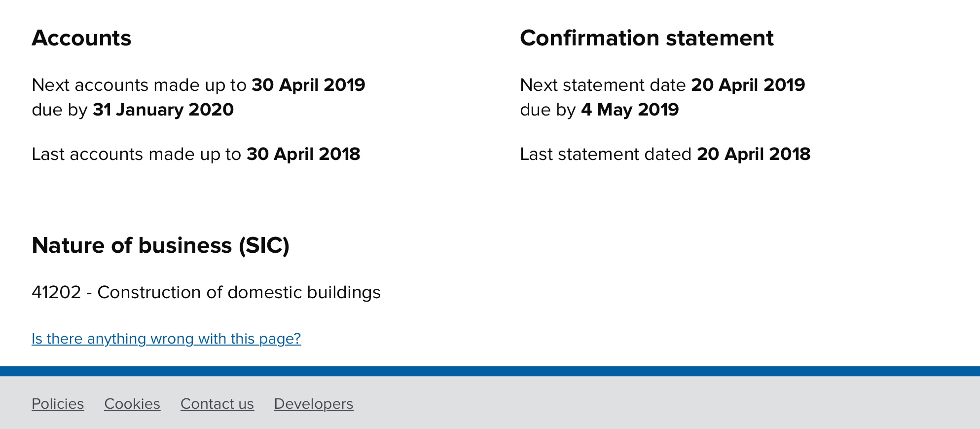This screenshot has height=429, width=980.
Task: Click the blue divider bar above the footer
Action: click(490, 371)
